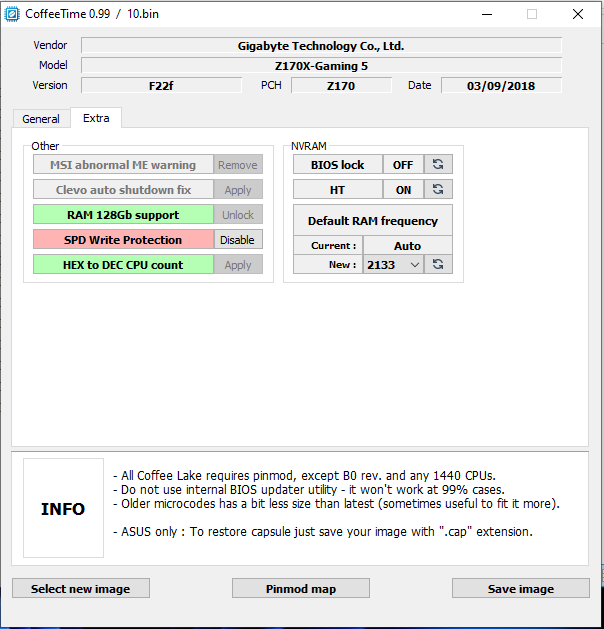Click the CoffeeTime app icon in title bar
This screenshot has height=629, width=604.
12,14
